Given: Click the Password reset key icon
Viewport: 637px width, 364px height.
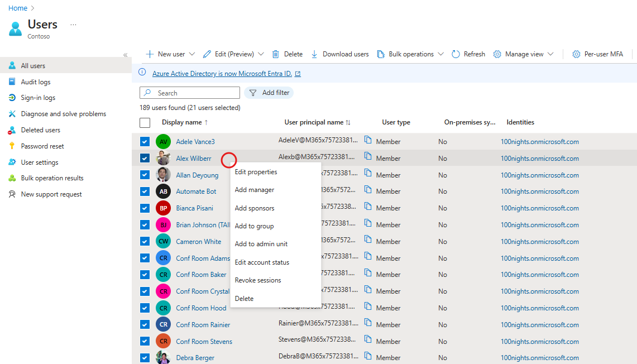Looking at the screenshot, I should [12, 146].
